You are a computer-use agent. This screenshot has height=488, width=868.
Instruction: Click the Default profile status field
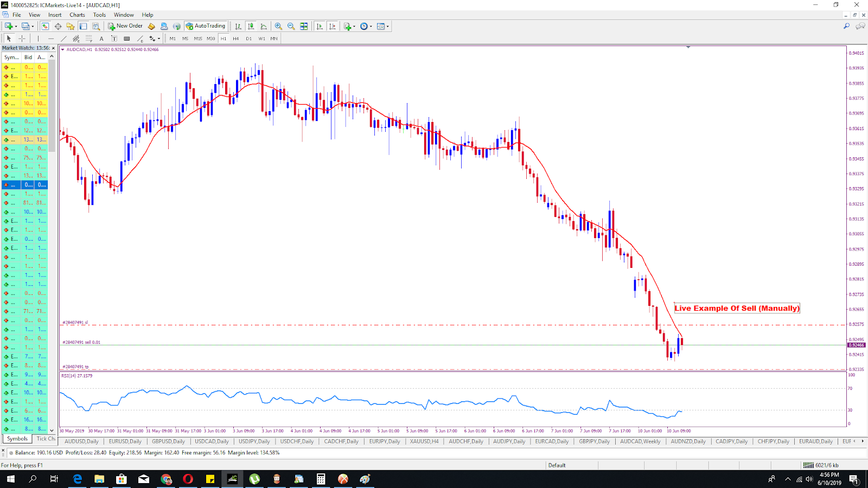[x=571, y=465]
